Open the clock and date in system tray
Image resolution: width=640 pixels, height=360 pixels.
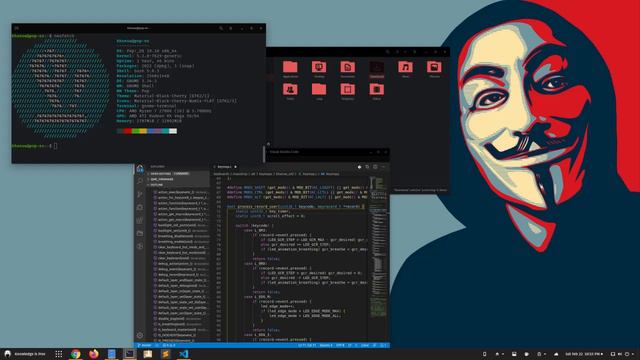(584, 354)
